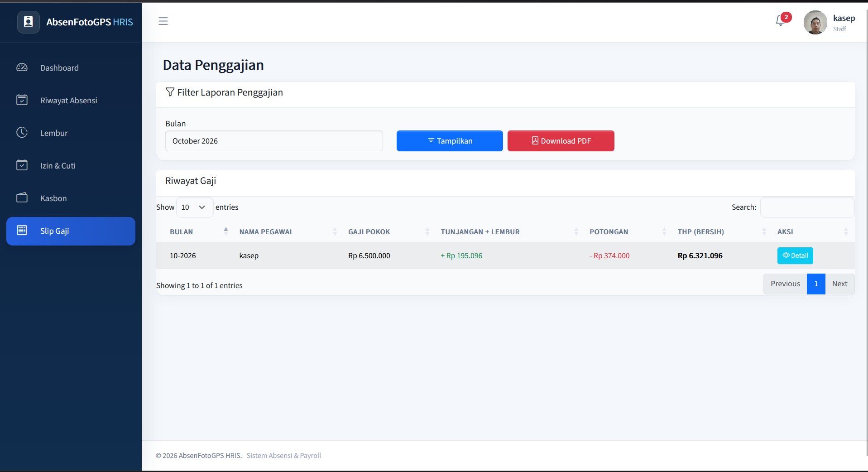Image resolution: width=868 pixels, height=472 pixels.
Task: Open Izin & Cuti page
Action: [71, 166]
